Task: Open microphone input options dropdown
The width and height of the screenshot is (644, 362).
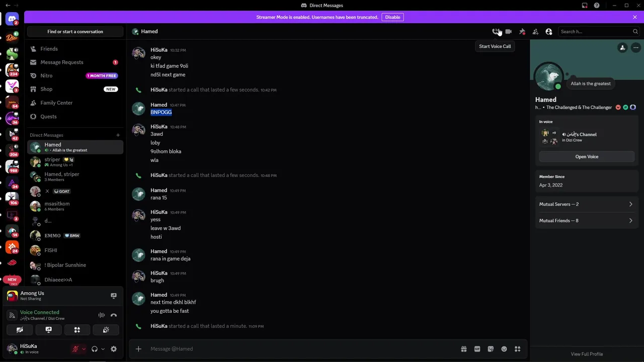Action: click(84, 349)
